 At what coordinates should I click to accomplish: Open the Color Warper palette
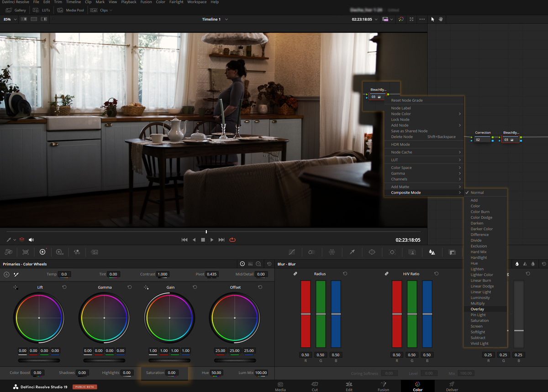332,252
